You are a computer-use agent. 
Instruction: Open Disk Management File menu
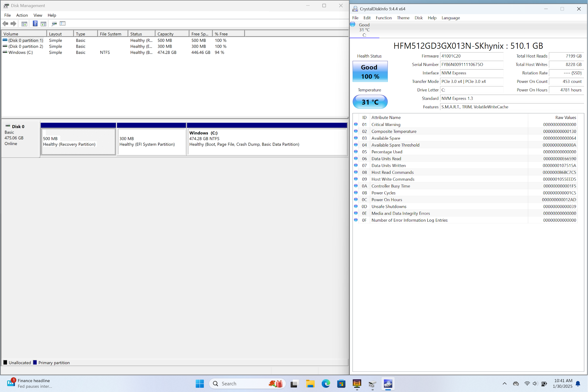click(x=7, y=15)
